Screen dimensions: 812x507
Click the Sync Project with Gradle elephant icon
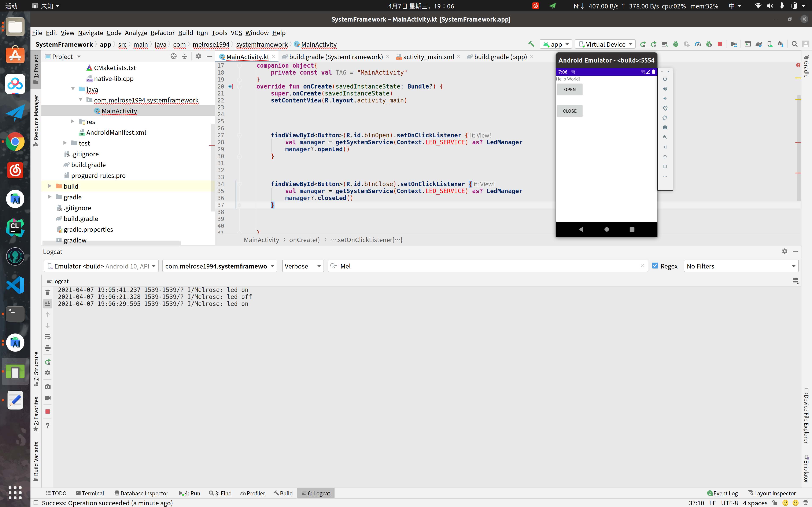pos(759,44)
